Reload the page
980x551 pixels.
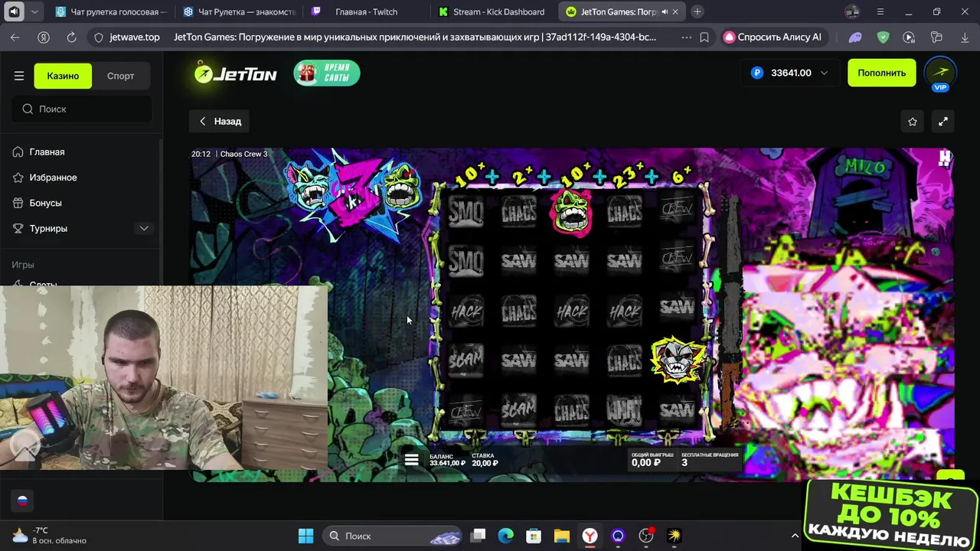pos(71,37)
